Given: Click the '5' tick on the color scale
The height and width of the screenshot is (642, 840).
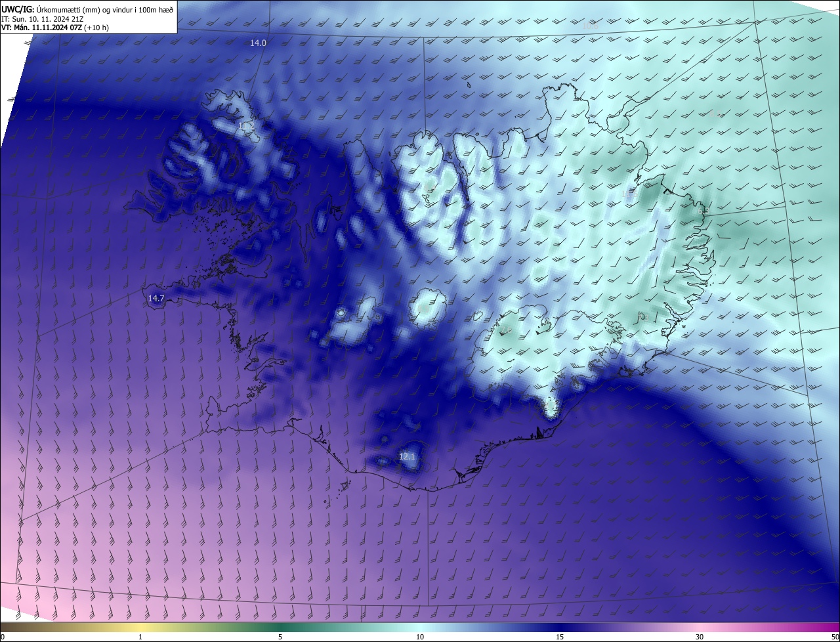Looking at the screenshot, I should coord(280,637).
